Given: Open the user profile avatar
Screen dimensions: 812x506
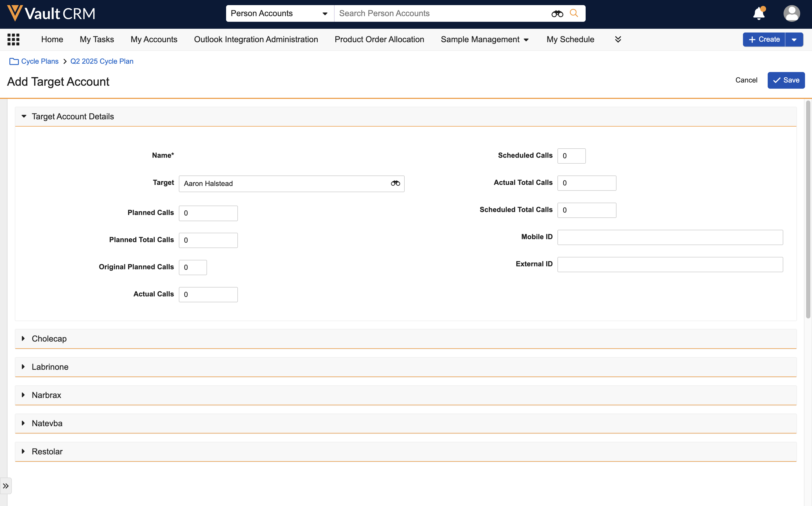Looking at the screenshot, I should [x=791, y=14].
